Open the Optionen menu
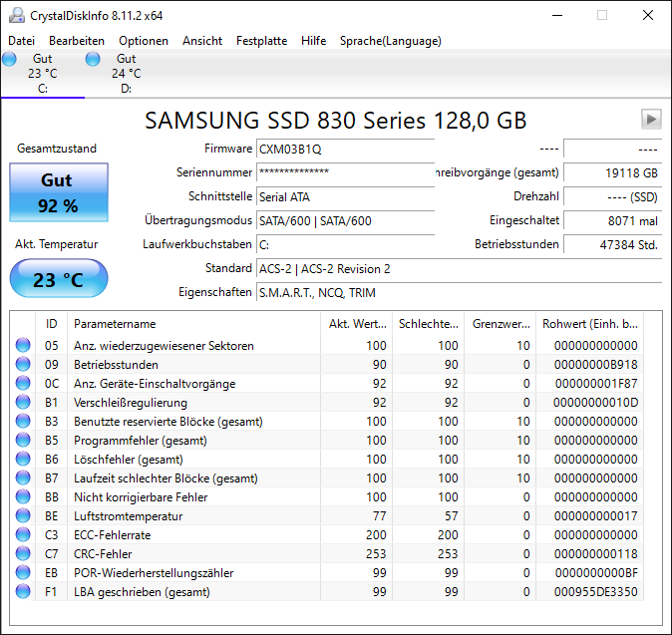The width and height of the screenshot is (672, 635). (x=144, y=41)
